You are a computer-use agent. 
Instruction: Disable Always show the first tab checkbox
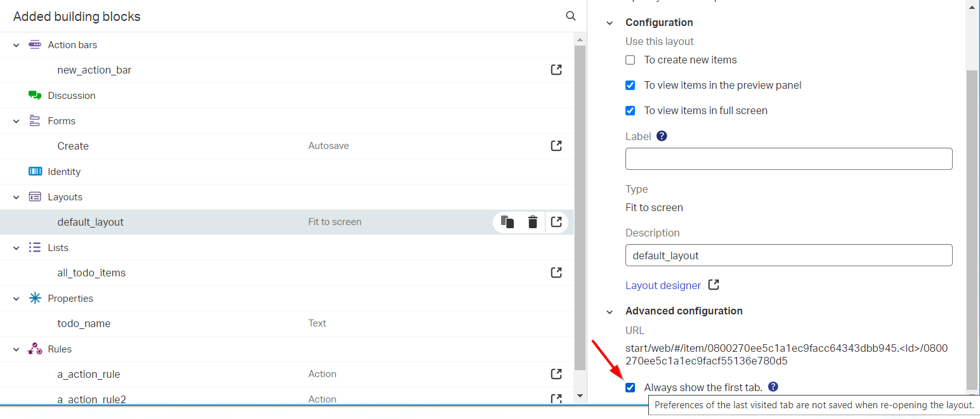pos(630,387)
